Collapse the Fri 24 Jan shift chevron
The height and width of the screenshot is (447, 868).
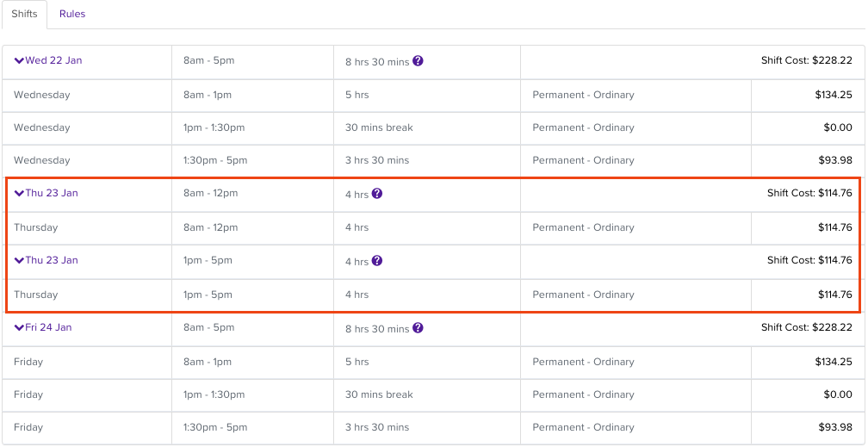pyautogui.click(x=19, y=328)
